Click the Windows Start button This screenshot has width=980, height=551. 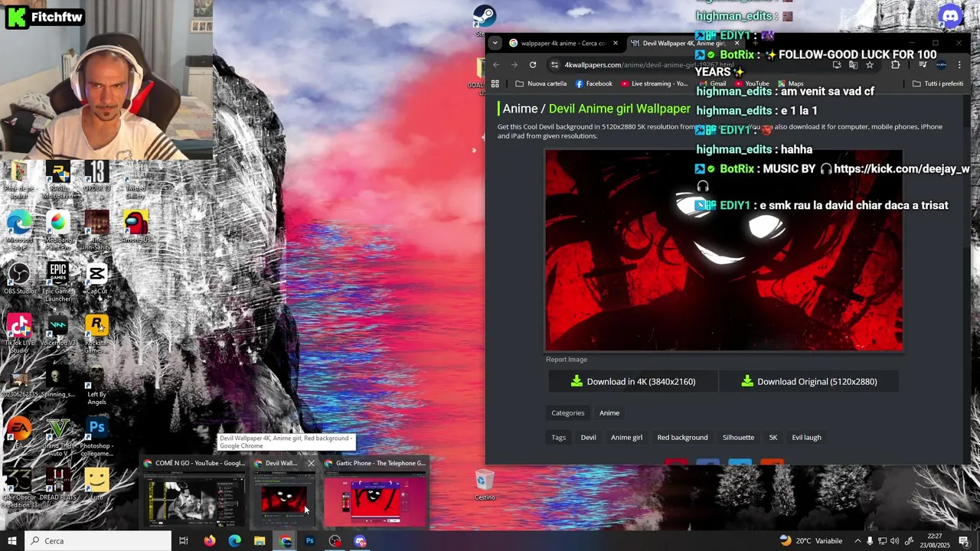(11, 541)
